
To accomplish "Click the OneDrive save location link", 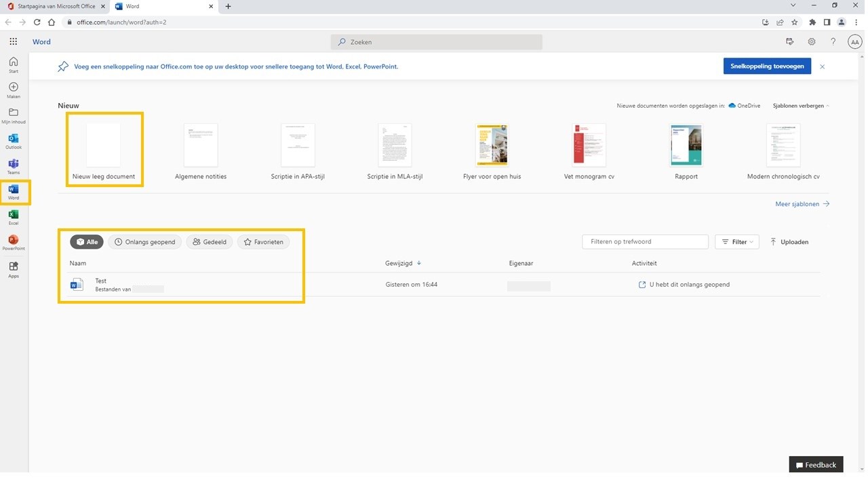I will tap(745, 106).
